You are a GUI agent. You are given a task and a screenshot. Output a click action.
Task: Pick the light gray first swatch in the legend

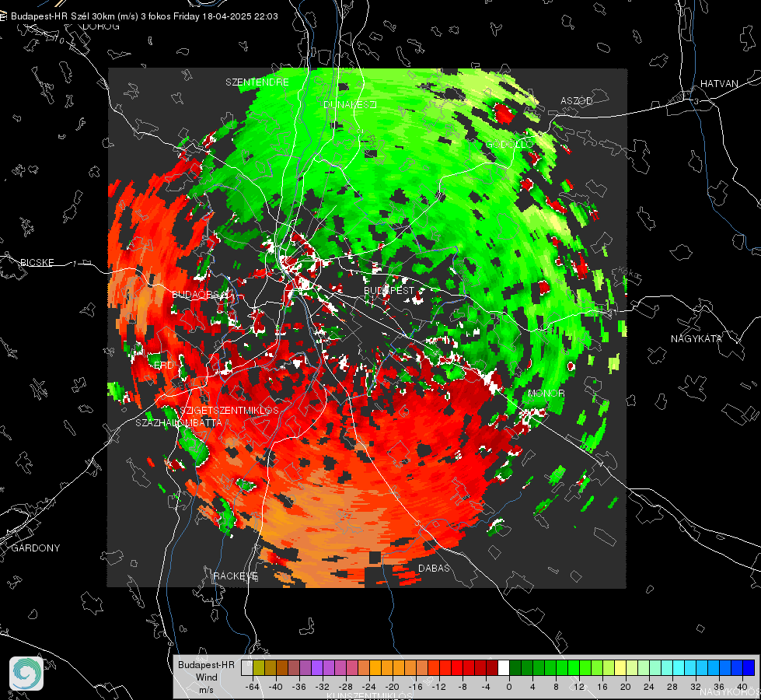pos(246,667)
